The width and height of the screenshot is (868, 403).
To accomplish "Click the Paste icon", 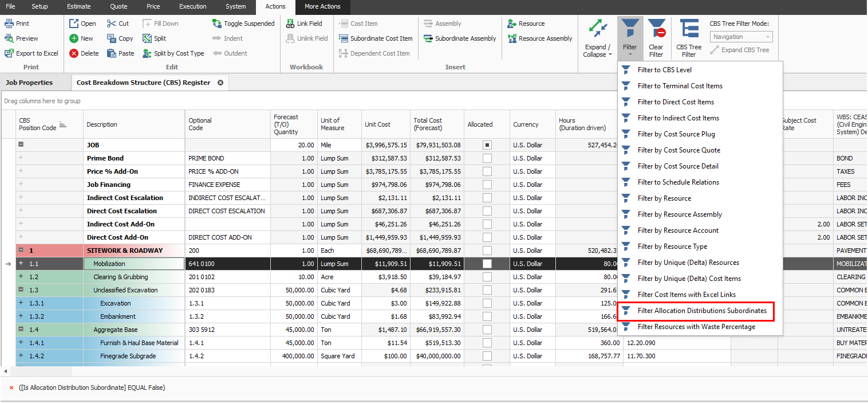I will [x=120, y=53].
